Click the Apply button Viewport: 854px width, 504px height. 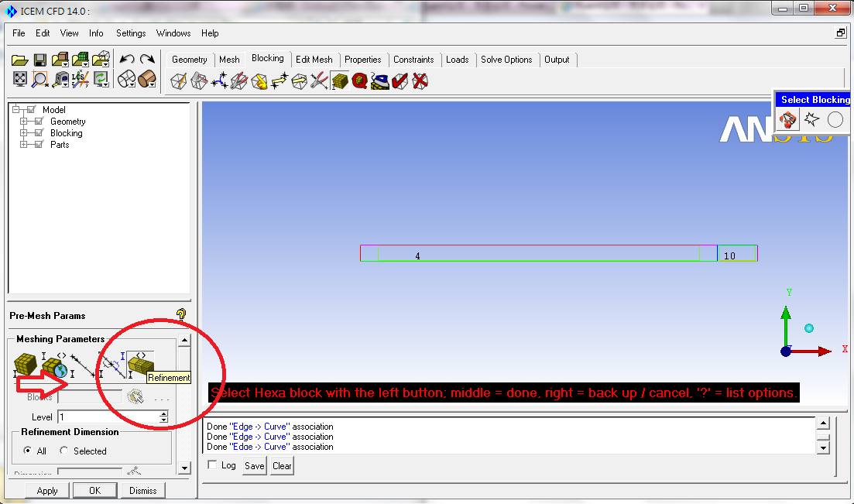coord(47,490)
